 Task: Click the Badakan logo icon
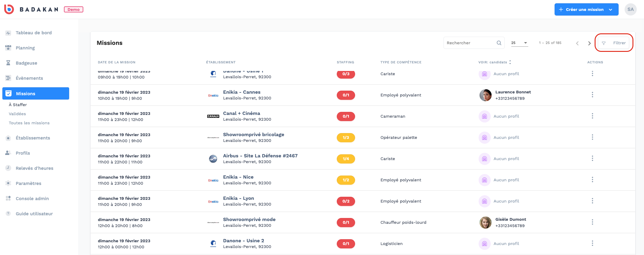pos(9,9)
